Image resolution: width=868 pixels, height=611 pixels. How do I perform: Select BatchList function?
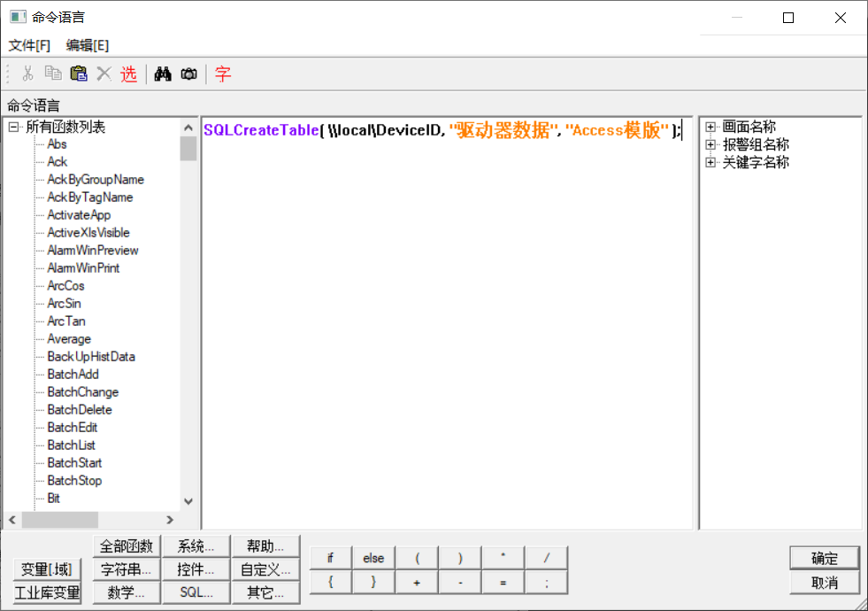tap(72, 445)
